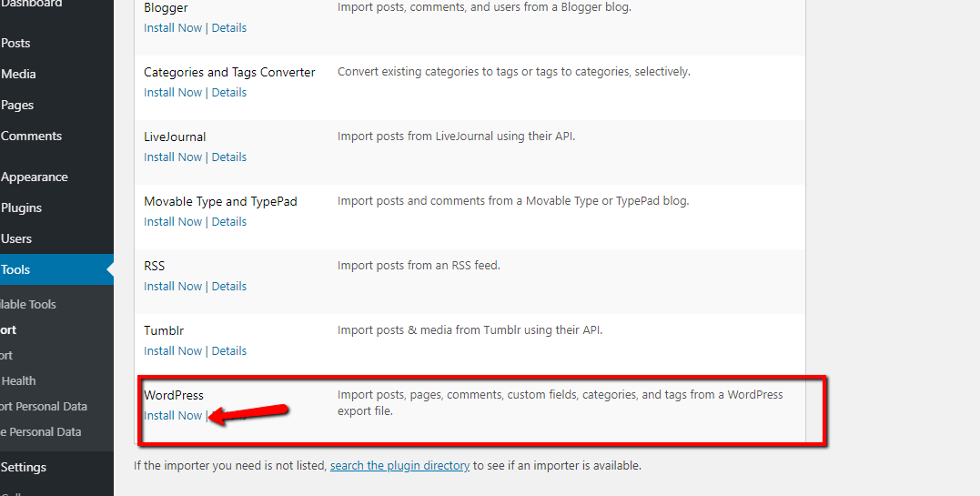Screen dimensions: 980x496
Task: View Details for the RSS importer
Action: tap(228, 287)
